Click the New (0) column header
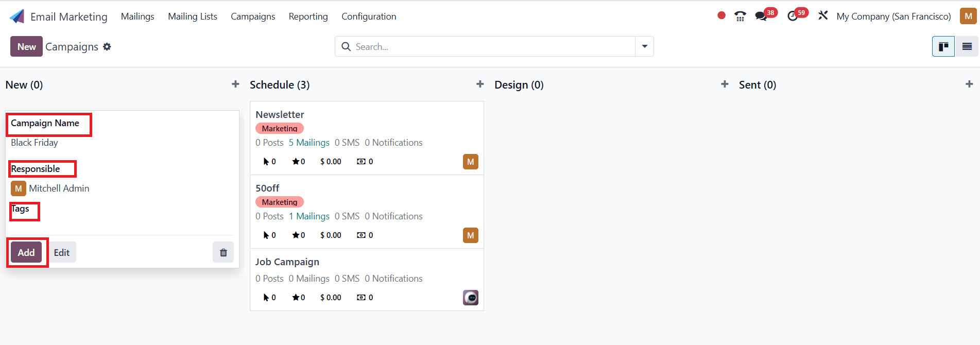Image resolution: width=980 pixels, height=345 pixels. point(24,84)
